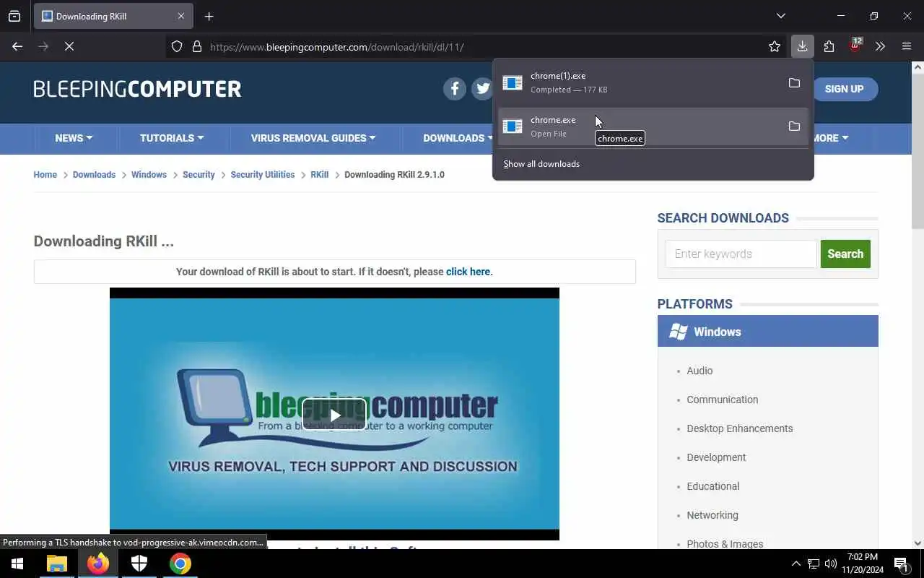
Task: Expand the VIRUS REMOVAL GUIDES menu
Action: click(x=313, y=138)
